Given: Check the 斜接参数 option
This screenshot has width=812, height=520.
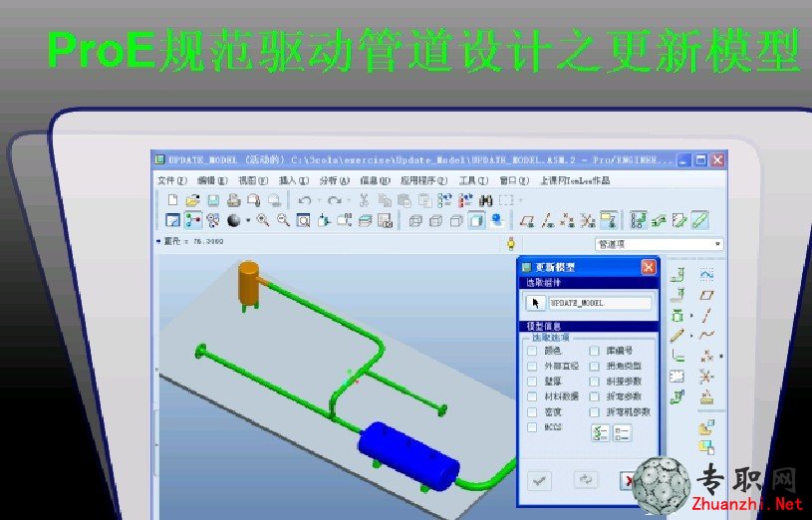Looking at the screenshot, I should click(x=595, y=382).
